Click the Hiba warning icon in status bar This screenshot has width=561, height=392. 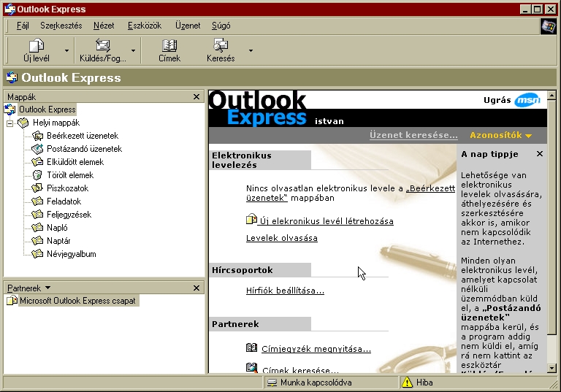pyautogui.click(x=407, y=383)
